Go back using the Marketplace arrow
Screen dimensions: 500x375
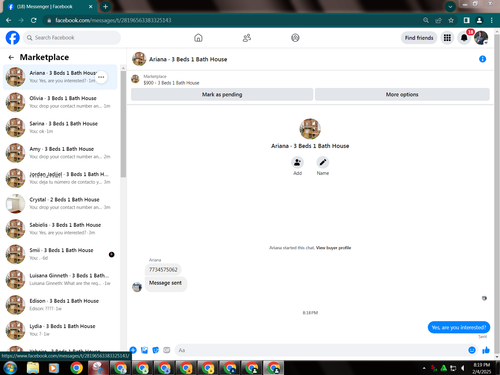point(11,57)
